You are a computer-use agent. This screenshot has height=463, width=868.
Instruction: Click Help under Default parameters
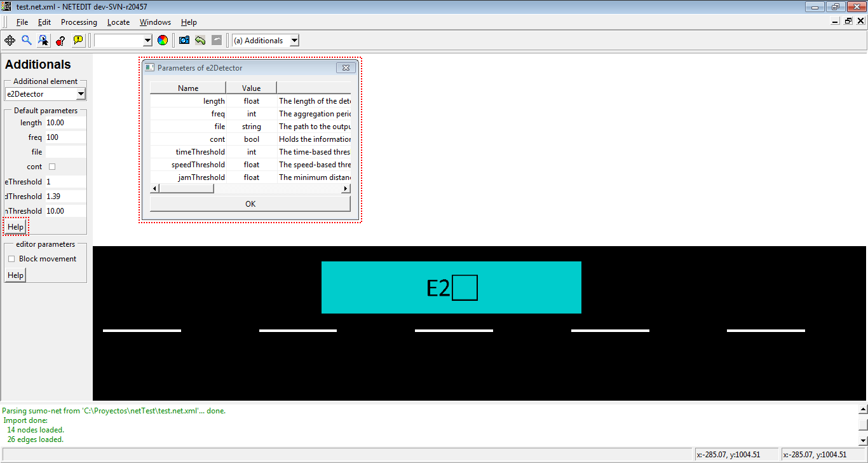click(15, 227)
